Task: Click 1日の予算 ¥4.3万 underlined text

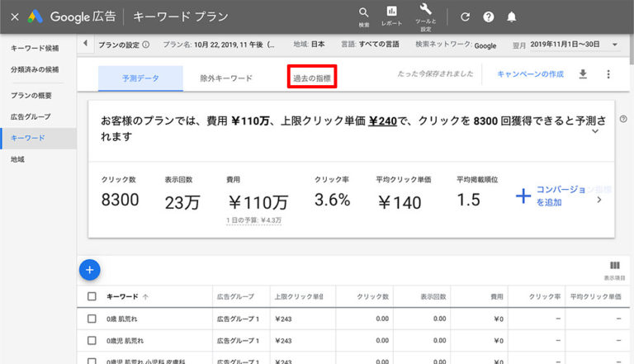Action: [253, 220]
